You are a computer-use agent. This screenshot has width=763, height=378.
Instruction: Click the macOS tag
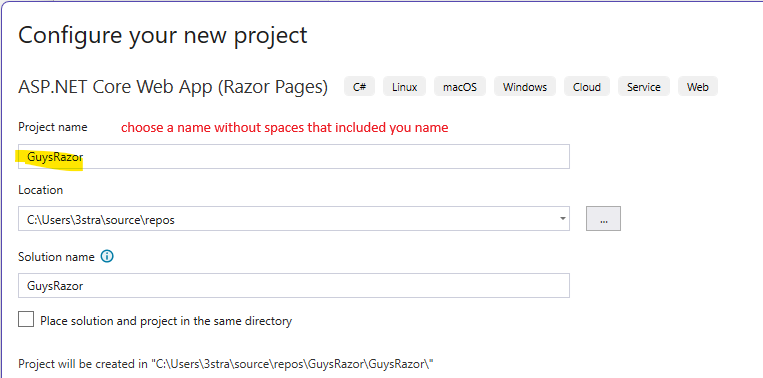[460, 87]
